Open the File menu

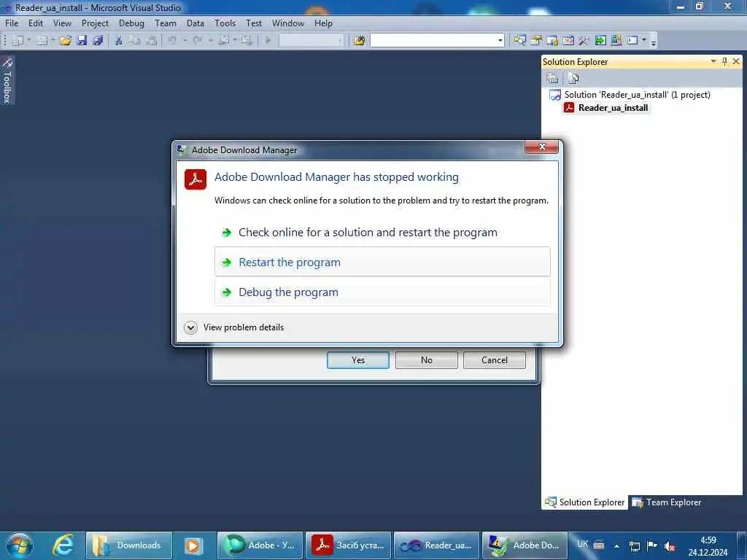pyautogui.click(x=12, y=23)
